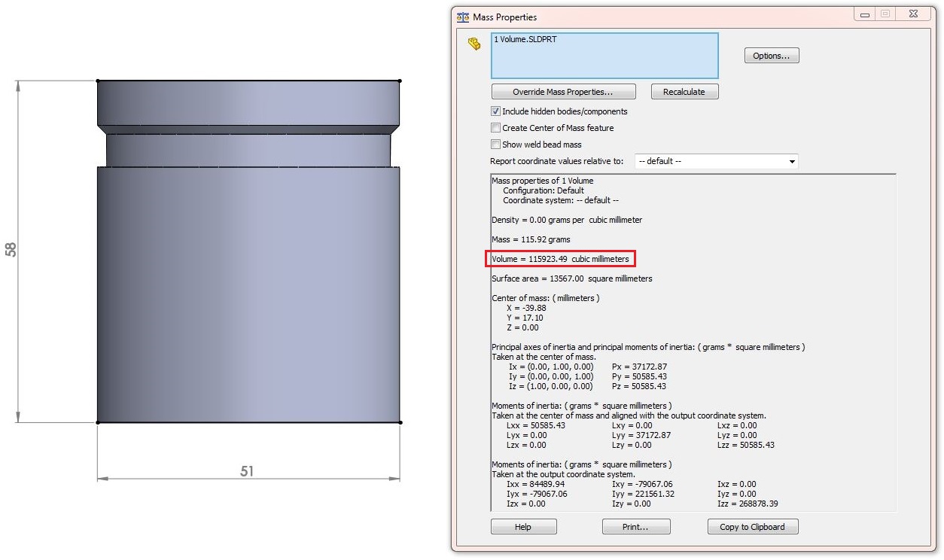Click Mass properties of 1 Volume heading

(x=542, y=181)
